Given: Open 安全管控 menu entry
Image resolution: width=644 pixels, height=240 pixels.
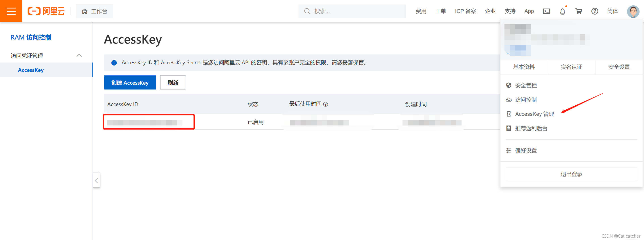Looking at the screenshot, I should [526, 86].
